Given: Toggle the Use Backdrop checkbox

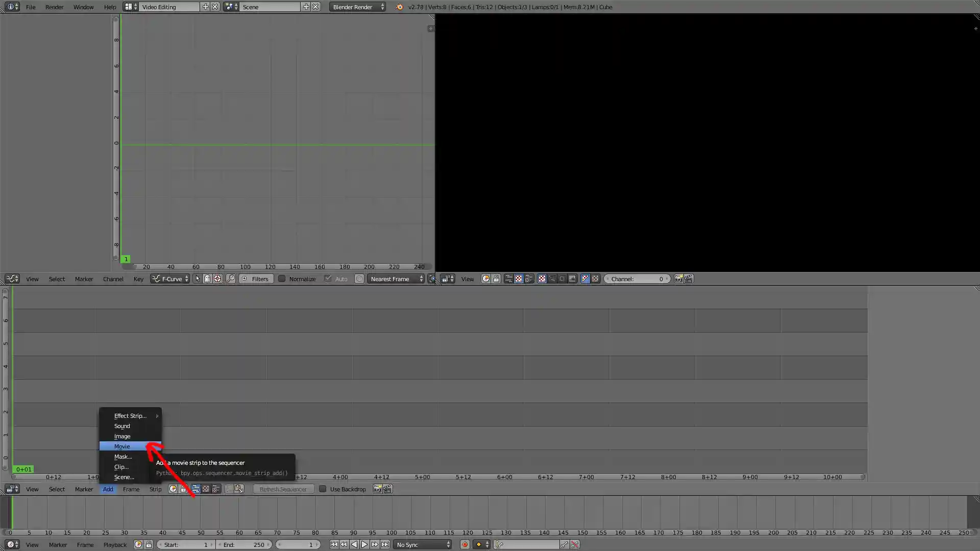Looking at the screenshot, I should 323,489.
